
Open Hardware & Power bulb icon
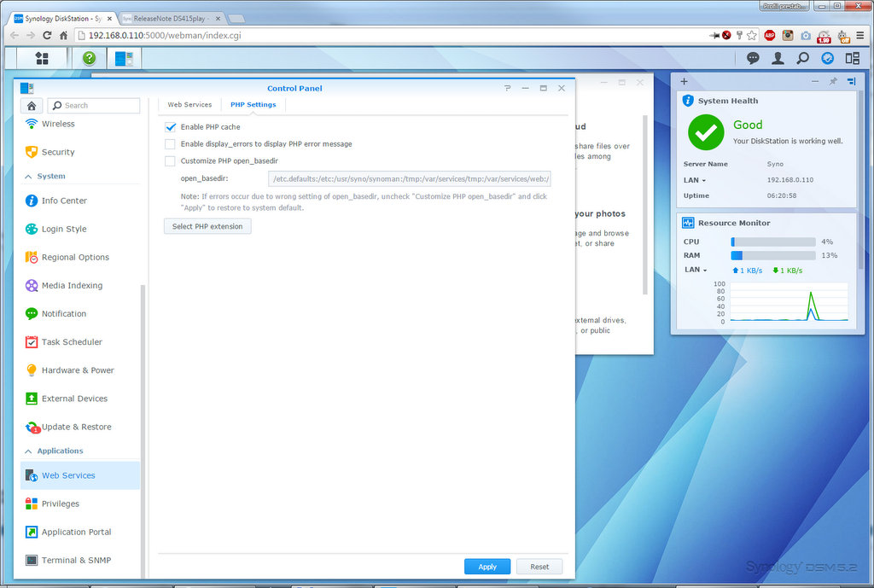point(32,370)
